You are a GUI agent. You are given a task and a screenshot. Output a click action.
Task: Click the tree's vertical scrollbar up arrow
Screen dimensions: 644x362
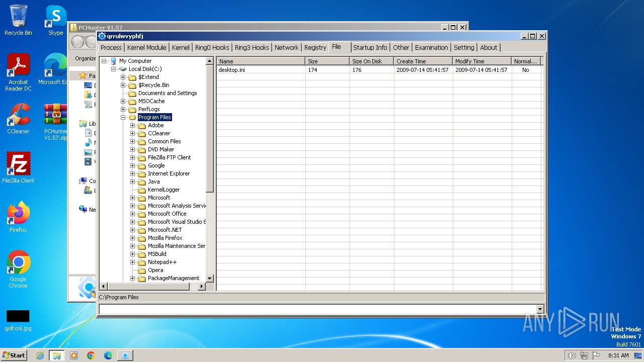pos(210,61)
